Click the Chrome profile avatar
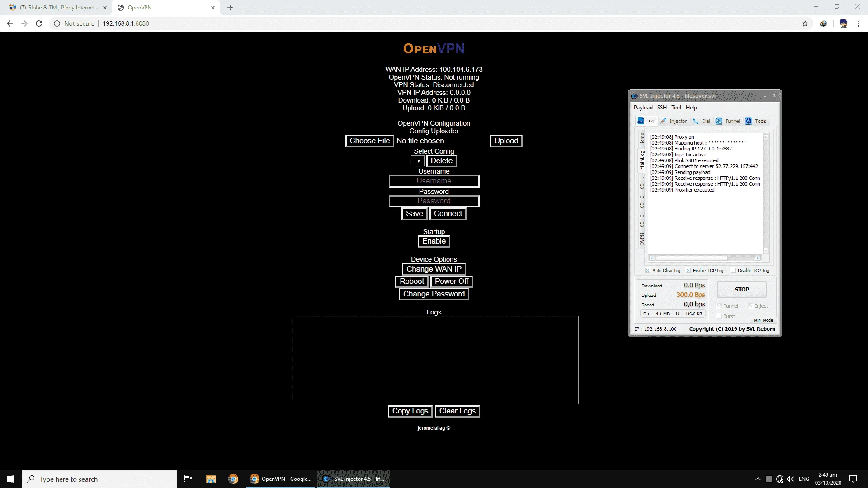Viewport: 868px width, 488px height. 843,23
